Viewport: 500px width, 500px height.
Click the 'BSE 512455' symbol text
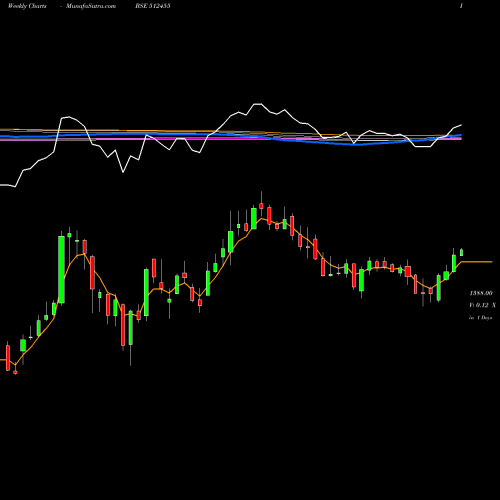(x=153, y=6)
